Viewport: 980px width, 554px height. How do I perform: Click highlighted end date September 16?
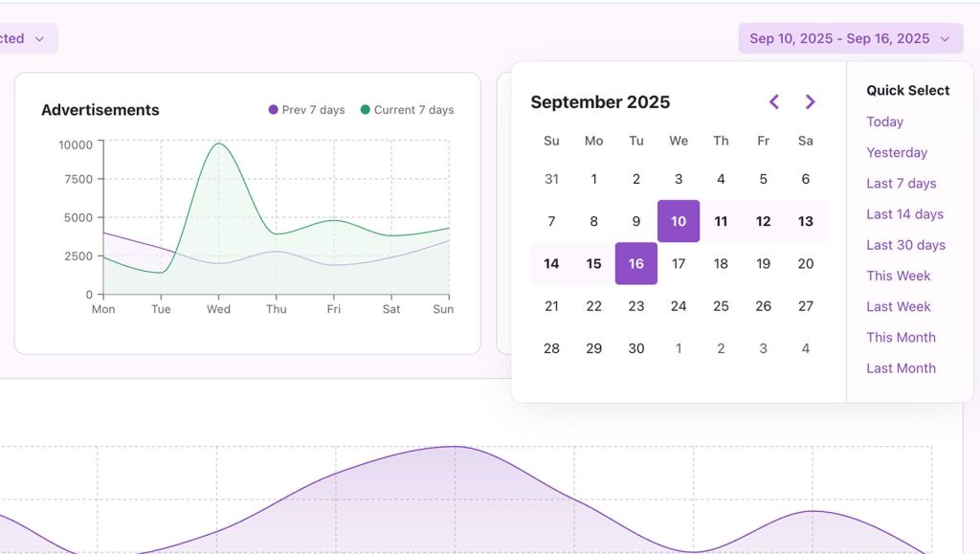[x=636, y=263]
